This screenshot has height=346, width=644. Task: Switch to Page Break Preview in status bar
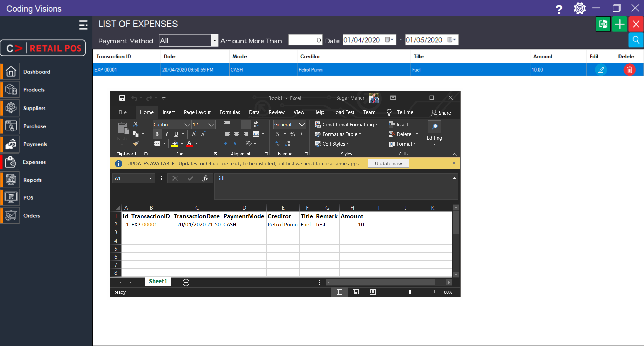[x=373, y=292]
